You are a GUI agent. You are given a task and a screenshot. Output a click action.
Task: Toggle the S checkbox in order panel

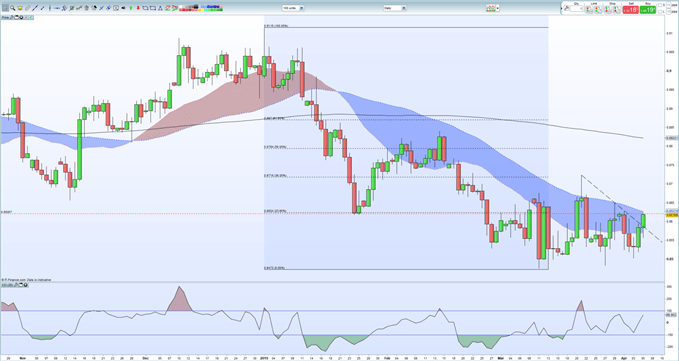click(x=660, y=5)
